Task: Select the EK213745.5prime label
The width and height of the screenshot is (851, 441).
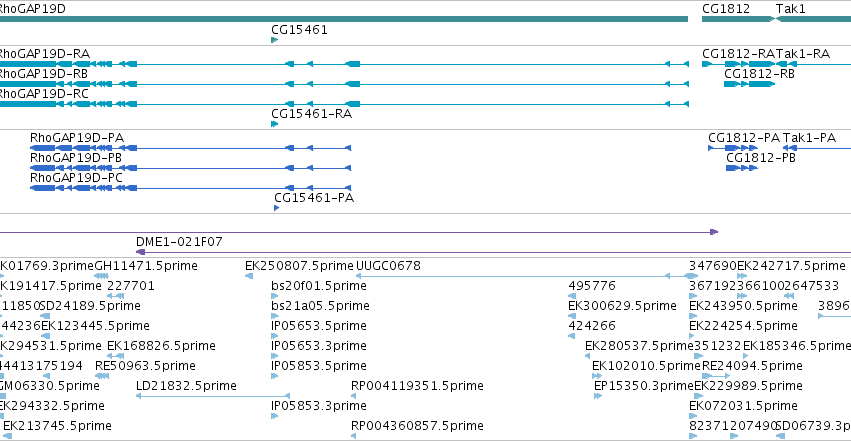Action: pos(58,426)
